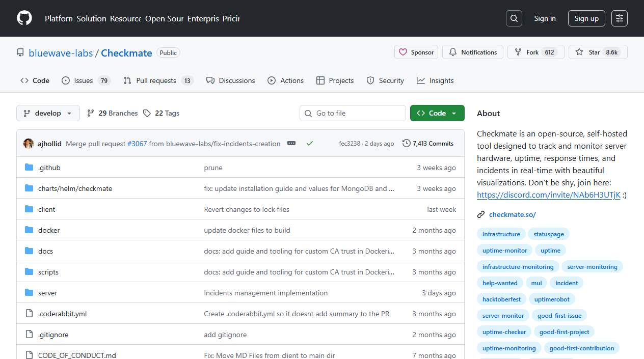Open the docs folder
This screenshot has width=644, height=359.
click(x=45, y=251)
